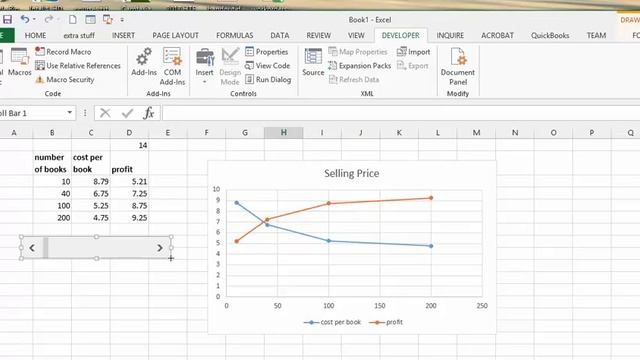The width and height of the screenshot is (640, 360).
Task: Open the TEAM tab
Action: tap(596, 36)
